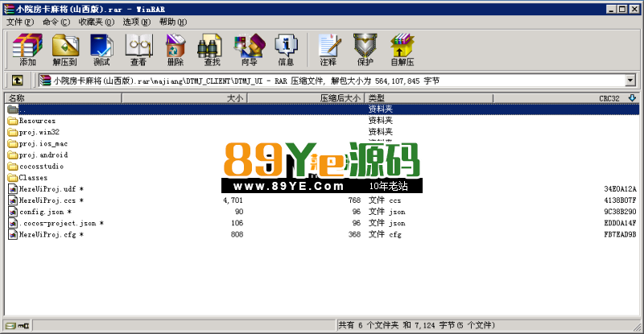Click the archive path address field

tap(336, 80)
